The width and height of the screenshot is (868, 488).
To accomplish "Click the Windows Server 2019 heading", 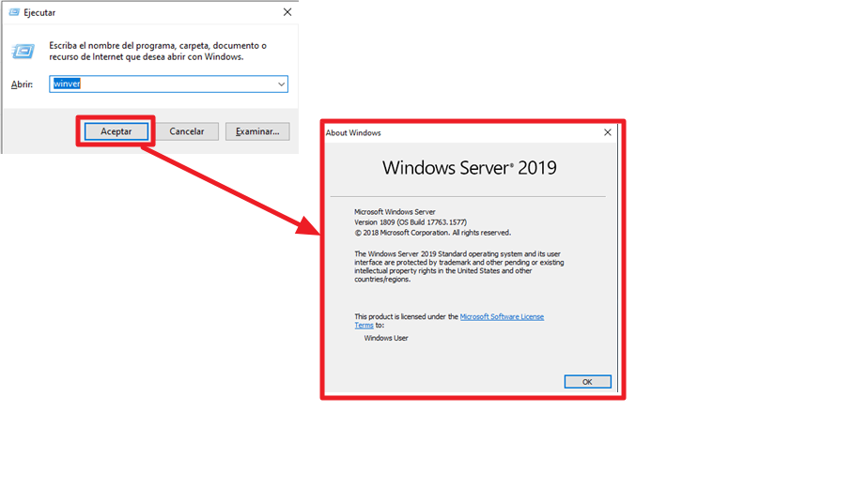I will tap(470, 168).
